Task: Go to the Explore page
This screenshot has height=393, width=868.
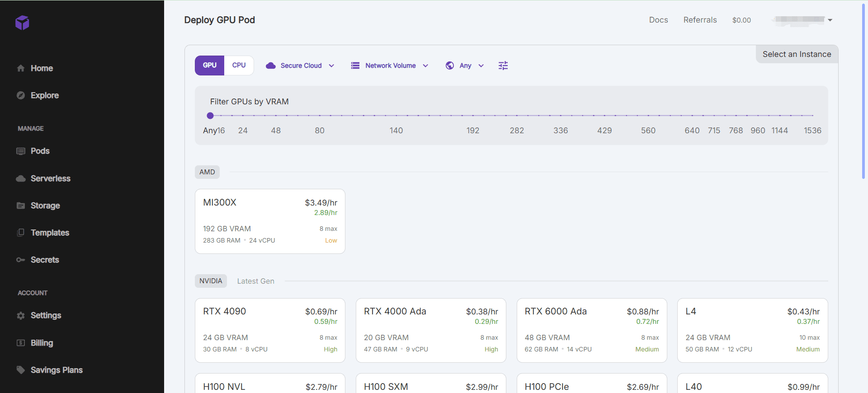Action: point(45,95)
